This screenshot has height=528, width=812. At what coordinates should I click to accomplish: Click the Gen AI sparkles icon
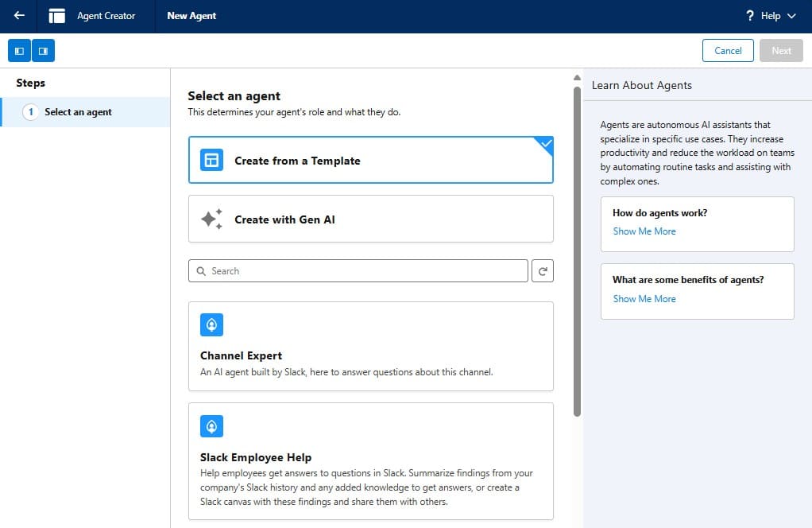[x=211, y=219]
